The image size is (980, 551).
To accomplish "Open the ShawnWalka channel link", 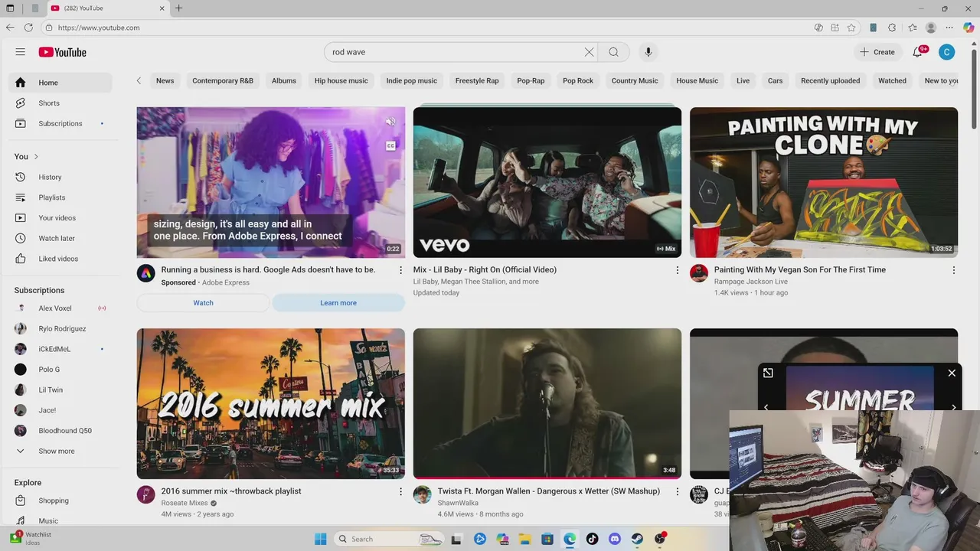I will pyautogui.click(x=458, y=504).
